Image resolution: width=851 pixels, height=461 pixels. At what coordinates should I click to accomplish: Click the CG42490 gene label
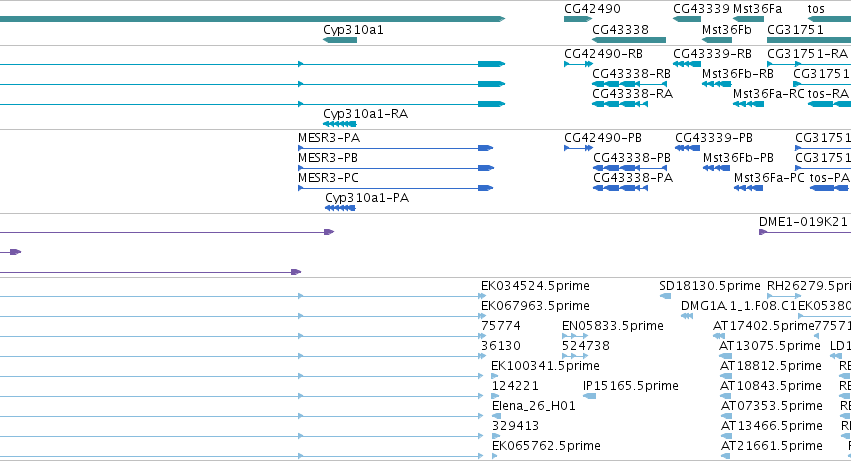[x=592, y=9]
